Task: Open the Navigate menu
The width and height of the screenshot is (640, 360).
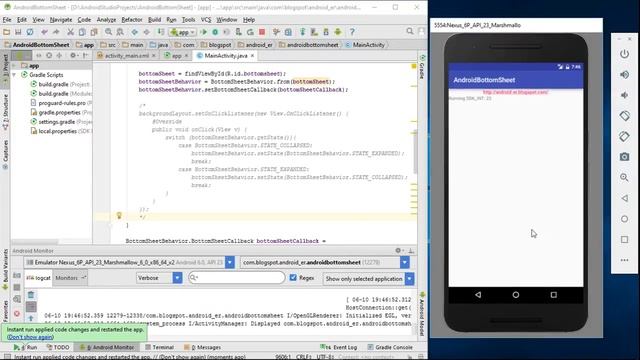Action: 61,20
